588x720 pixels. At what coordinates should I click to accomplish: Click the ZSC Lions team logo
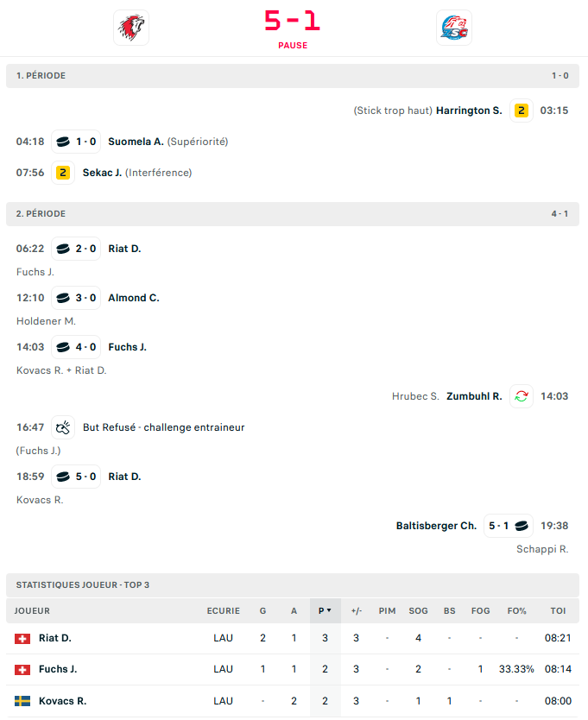454,28
